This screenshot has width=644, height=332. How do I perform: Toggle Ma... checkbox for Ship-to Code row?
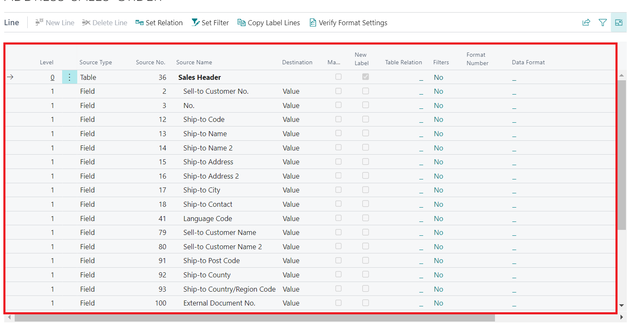pyautogui.click(x=338, y=119)
